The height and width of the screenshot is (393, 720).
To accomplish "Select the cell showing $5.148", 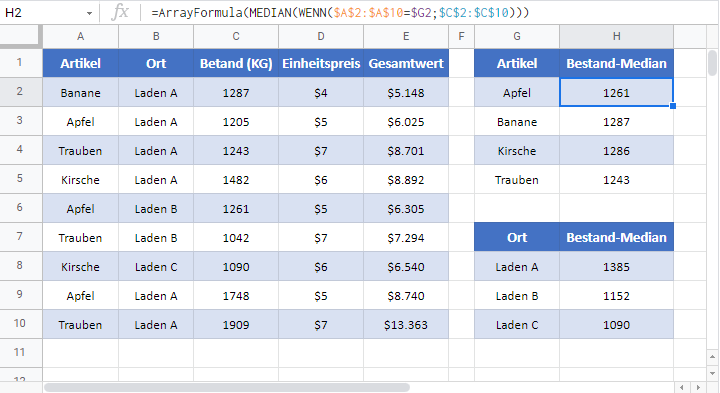I will [x=406, y=93].
